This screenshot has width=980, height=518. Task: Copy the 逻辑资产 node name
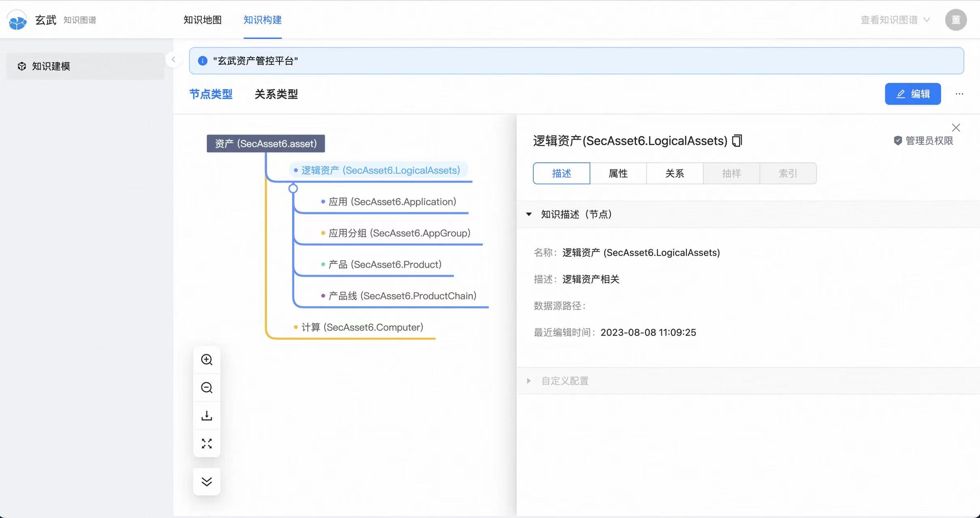coord(737,141)
